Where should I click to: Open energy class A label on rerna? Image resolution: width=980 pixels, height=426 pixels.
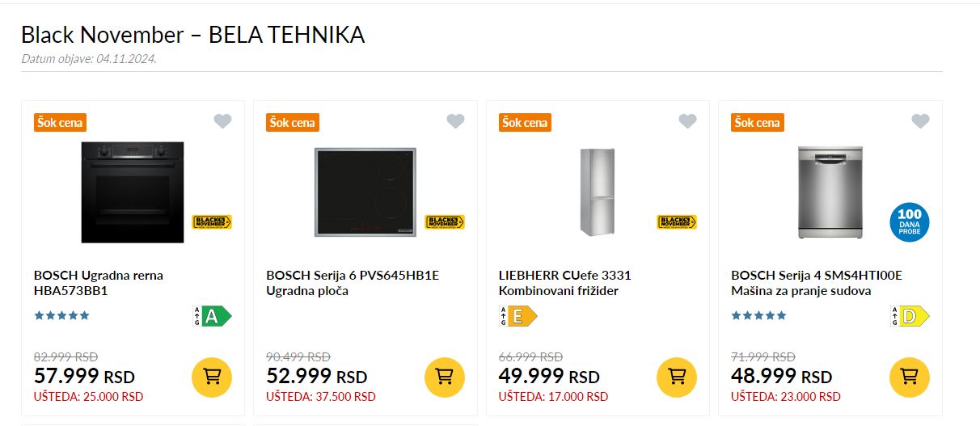[213, 316]
